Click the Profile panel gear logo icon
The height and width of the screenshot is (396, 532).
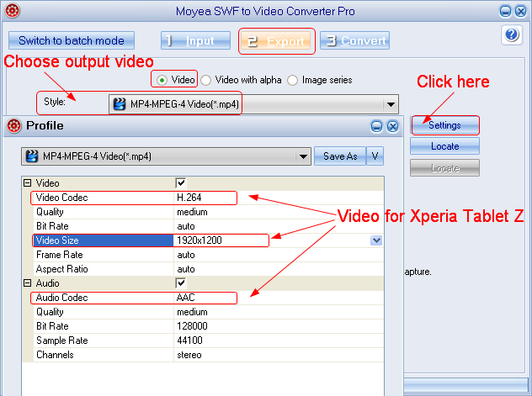pyautogui.click(x=14, y=125)
